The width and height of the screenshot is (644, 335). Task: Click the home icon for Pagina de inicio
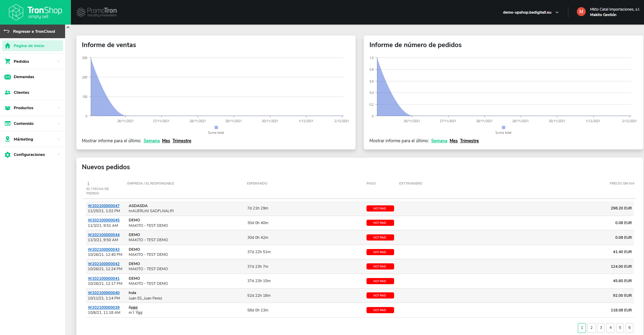8,46
